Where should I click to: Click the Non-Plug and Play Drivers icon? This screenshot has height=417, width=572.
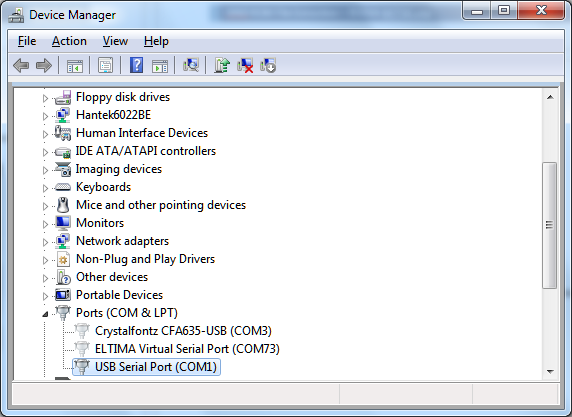click(63, 259)
